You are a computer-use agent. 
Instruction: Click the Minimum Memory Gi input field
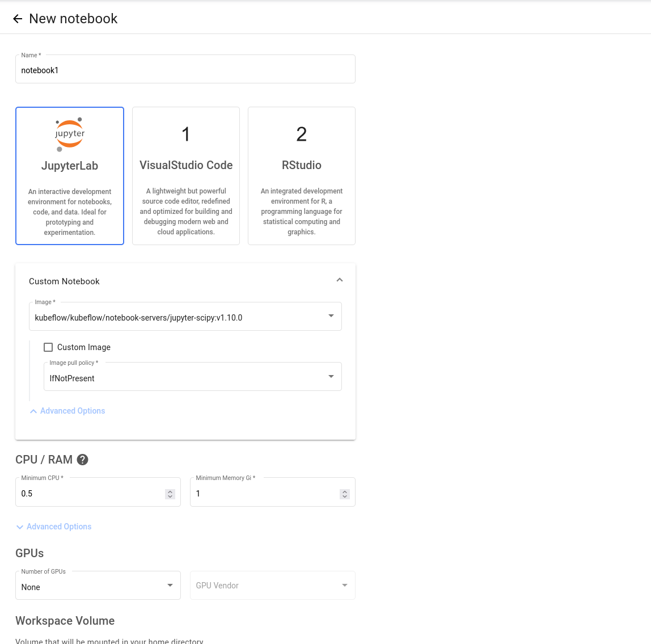tap(272, 493)
